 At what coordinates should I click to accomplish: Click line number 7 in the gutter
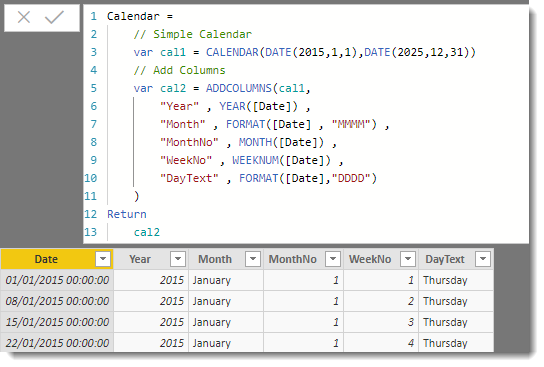(94, 124)
